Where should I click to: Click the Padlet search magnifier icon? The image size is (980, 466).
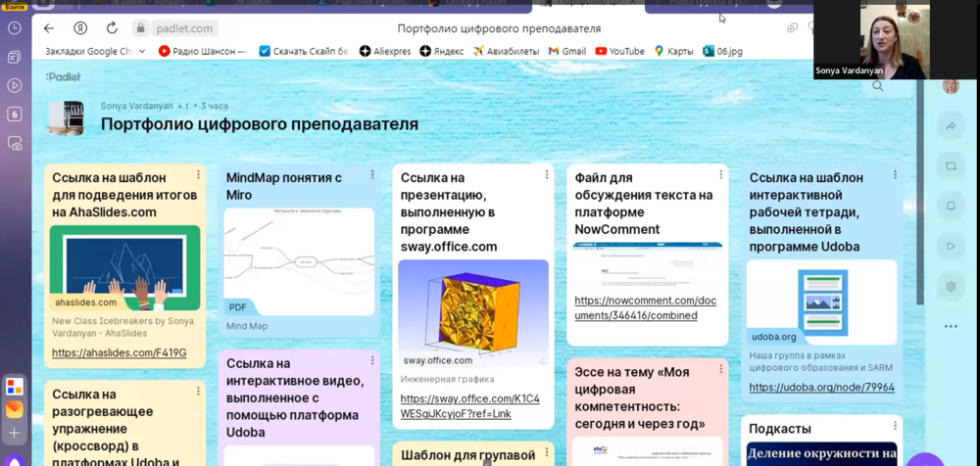pyautogui.click(x=877, y=86)
